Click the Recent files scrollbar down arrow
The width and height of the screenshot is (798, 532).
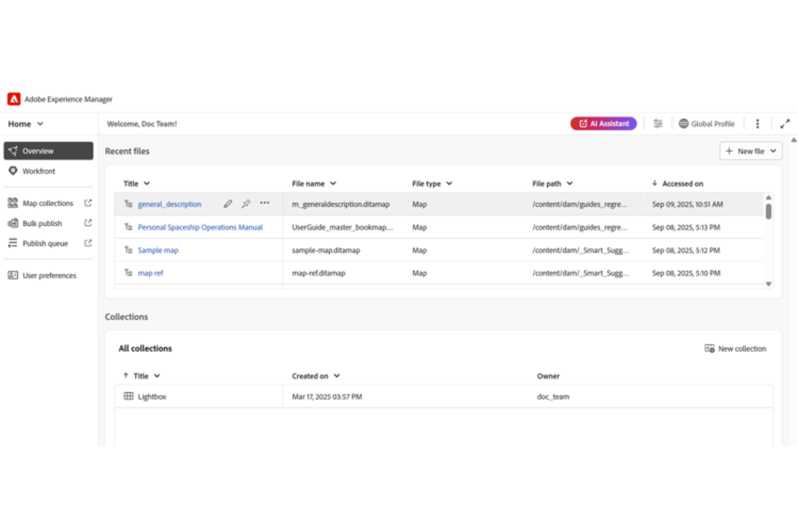[768, 284]
